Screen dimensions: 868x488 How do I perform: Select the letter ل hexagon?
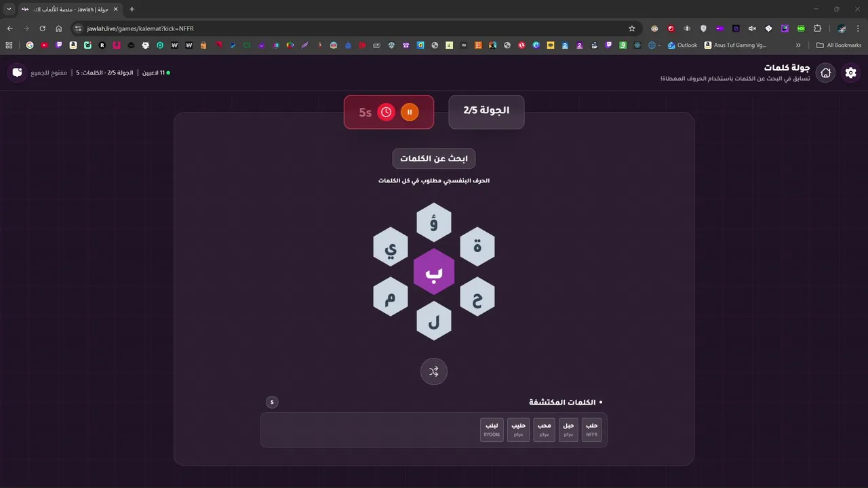pos(434,321)
